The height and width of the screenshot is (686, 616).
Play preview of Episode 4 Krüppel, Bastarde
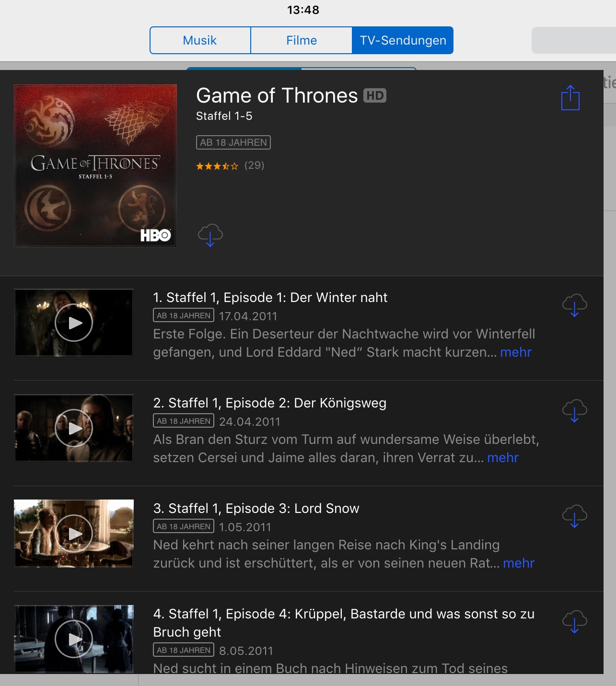(x=74, y=639)
